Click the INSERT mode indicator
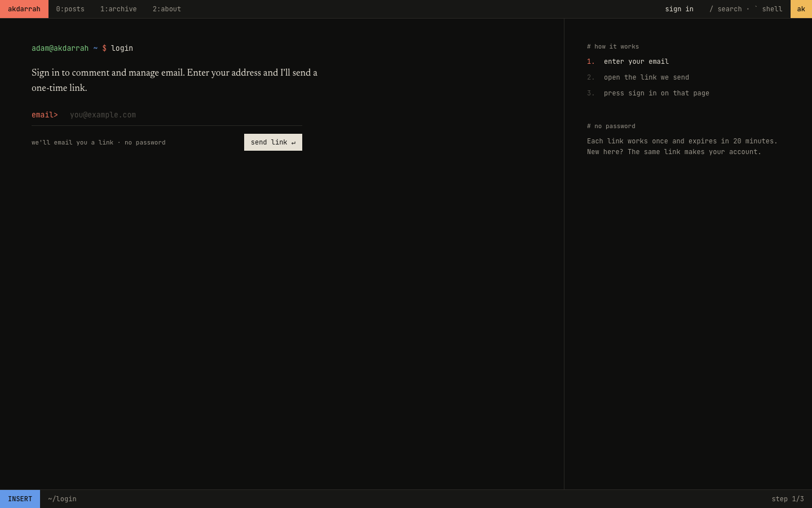 point(20,499)
